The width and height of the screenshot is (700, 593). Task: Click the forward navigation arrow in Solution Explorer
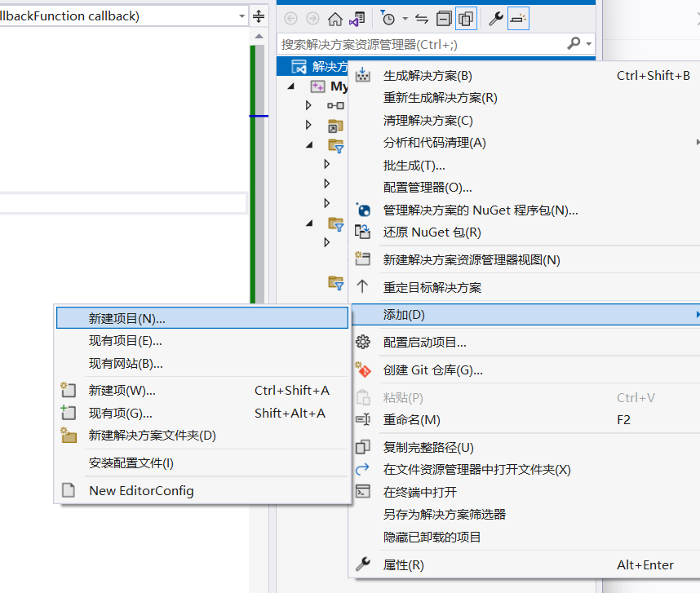[313, 19]
